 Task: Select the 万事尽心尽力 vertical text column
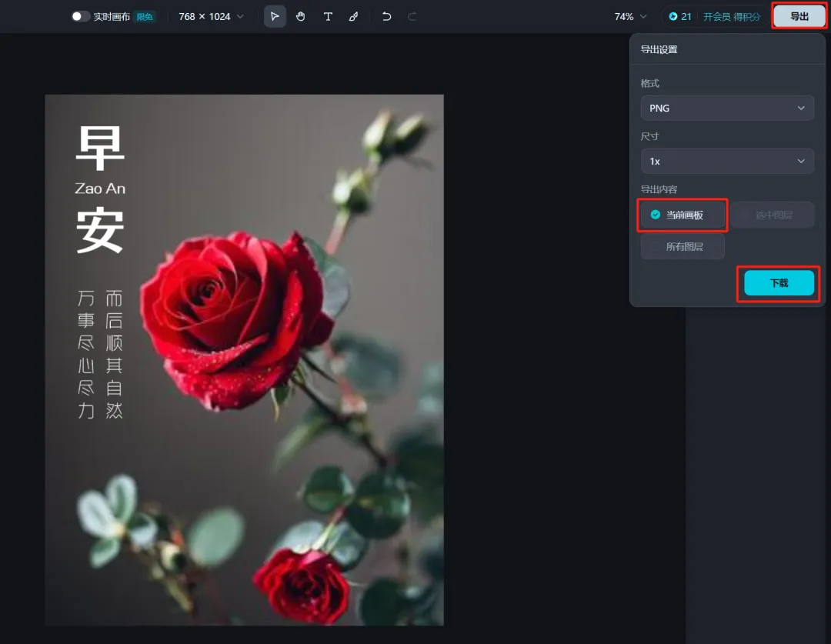click(x=86, y=354)
